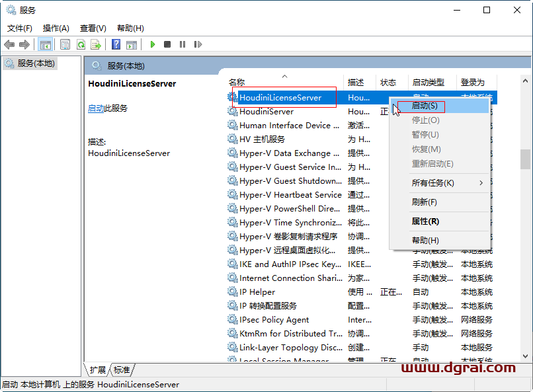Screen dimensions: 533x392
Task: Select KtmRm for Distributed Tr... service
Action: pyautogui.click(x=362, y=334)
